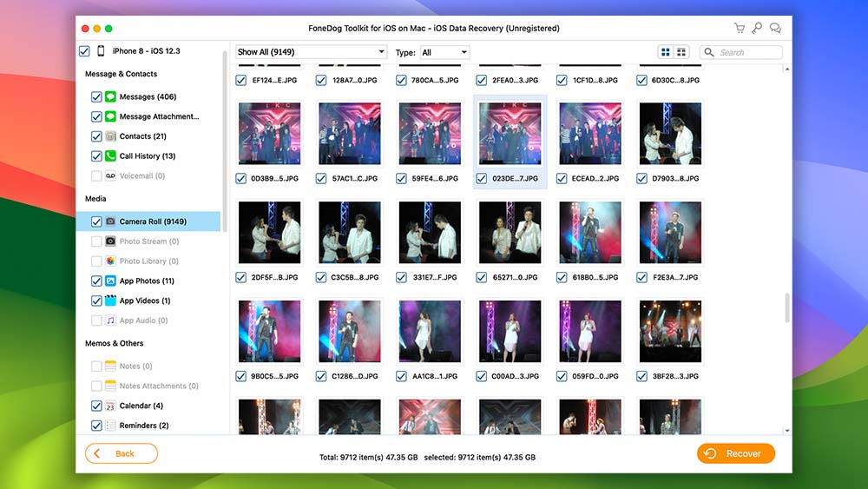The image size is (868, 489).
Task: Click the Back button
Action: [x=122, y=453]
